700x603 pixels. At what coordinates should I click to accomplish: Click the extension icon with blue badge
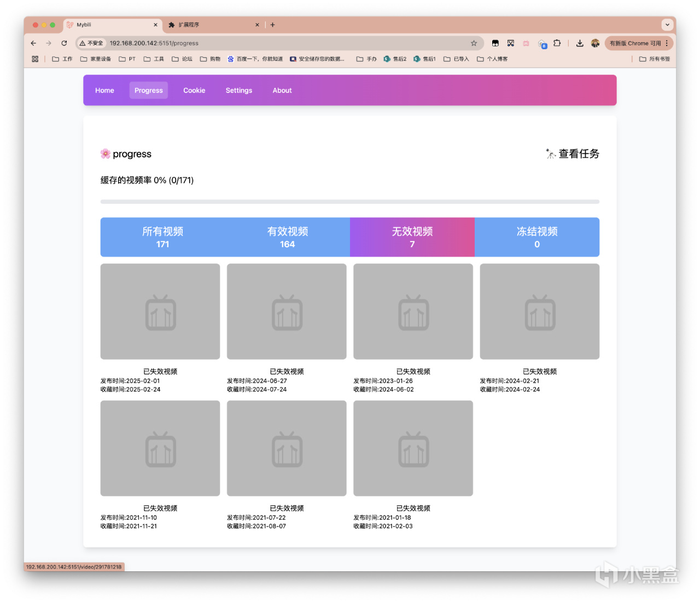pyautogui.click(x=542, y=44)
